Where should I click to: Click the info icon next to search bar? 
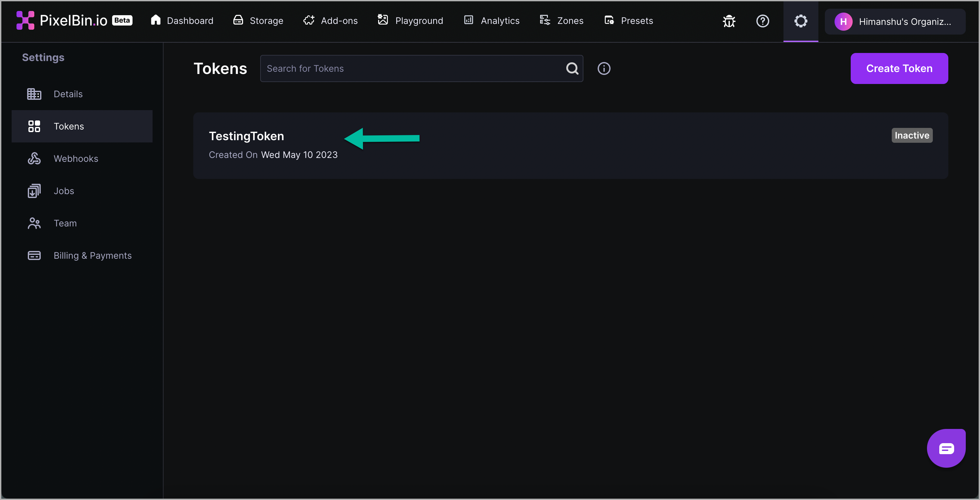tap(603, 68)
